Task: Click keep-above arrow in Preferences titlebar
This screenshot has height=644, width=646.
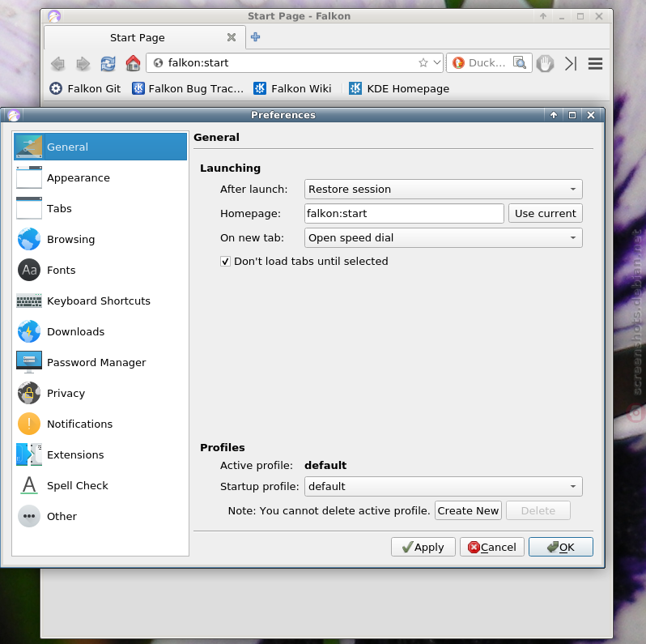Action: (554, 115)
